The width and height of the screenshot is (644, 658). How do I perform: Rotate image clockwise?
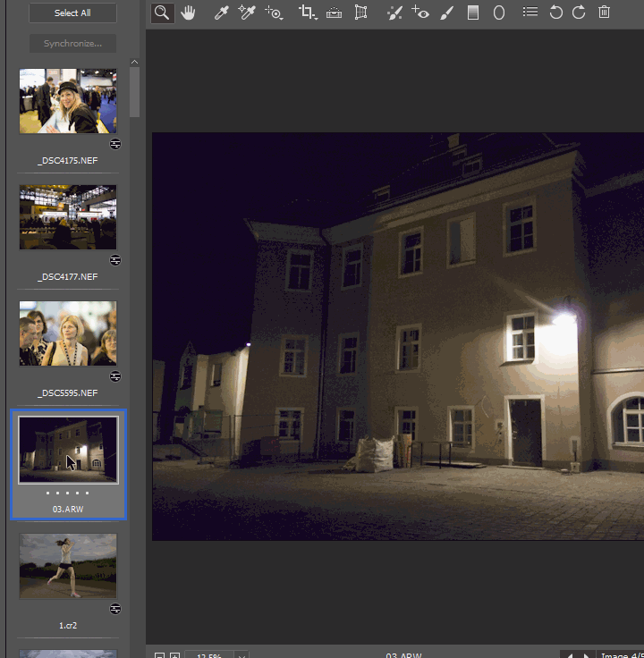pyautogui.click(x=579, y=13)
